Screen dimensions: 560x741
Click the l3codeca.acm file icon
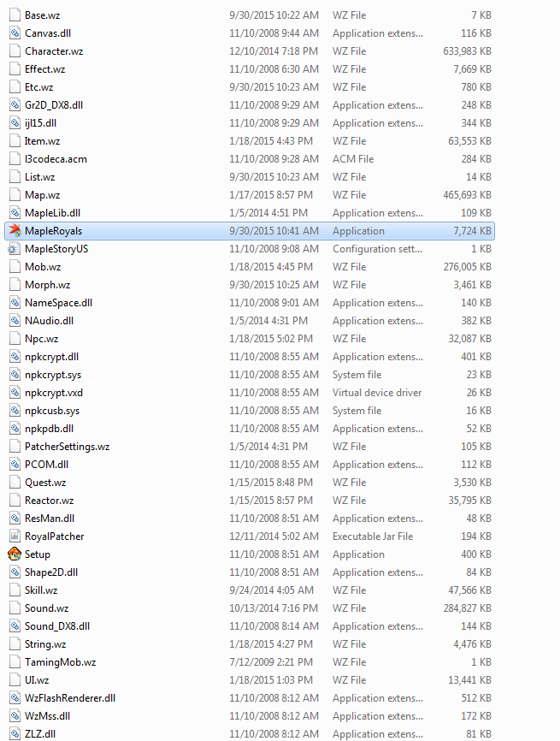pyautogui.click(x=15, y=159)
